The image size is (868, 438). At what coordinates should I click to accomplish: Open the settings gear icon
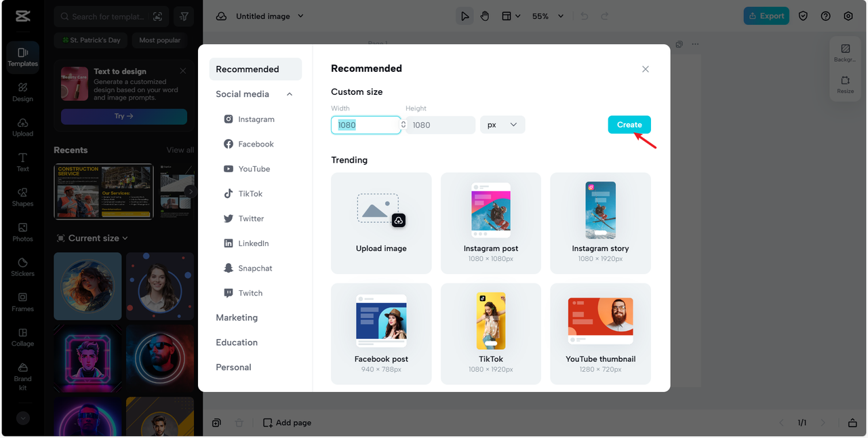pos(848,16)
